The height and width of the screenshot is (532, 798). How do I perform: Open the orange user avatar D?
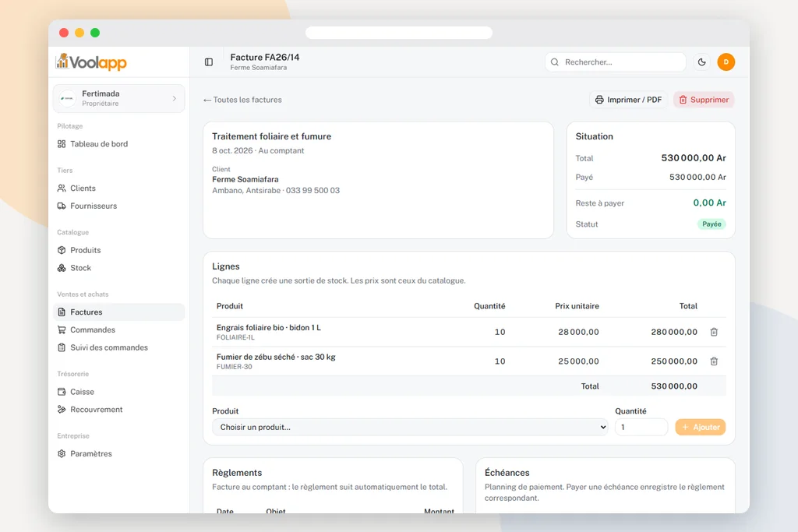pos(726,62)
